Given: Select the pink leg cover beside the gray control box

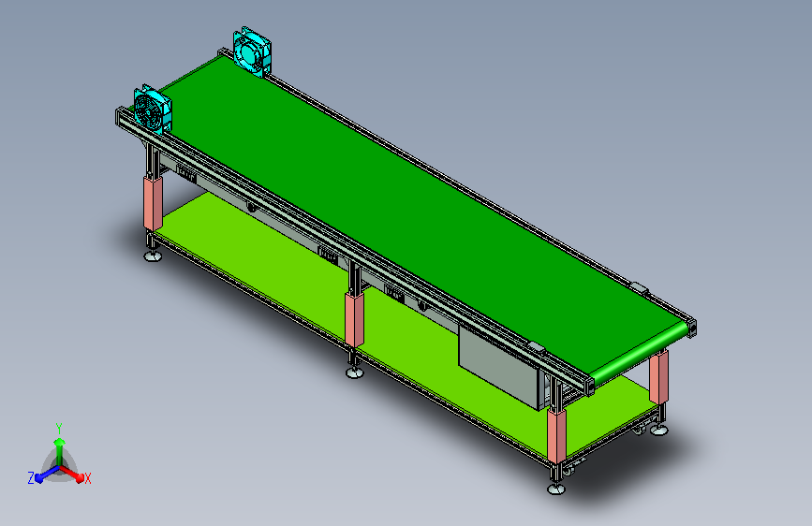Looking at the screenshot, I should pyautogui.click(x=556, y=436).
